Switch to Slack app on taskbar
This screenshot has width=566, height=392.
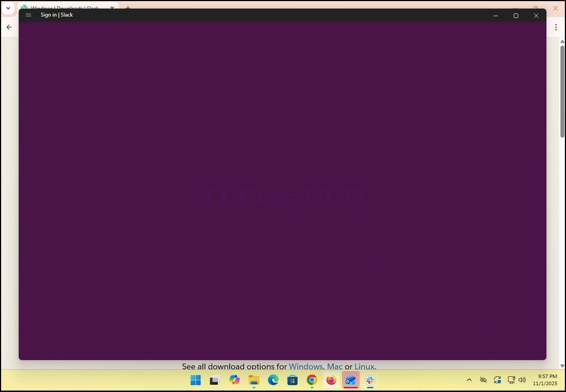click(x=370, y=380)
